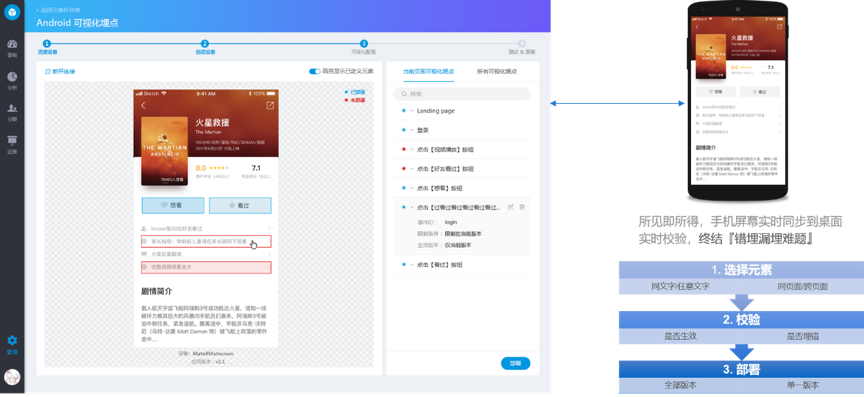Click the trash icon on expanded event

coord(522,207)
